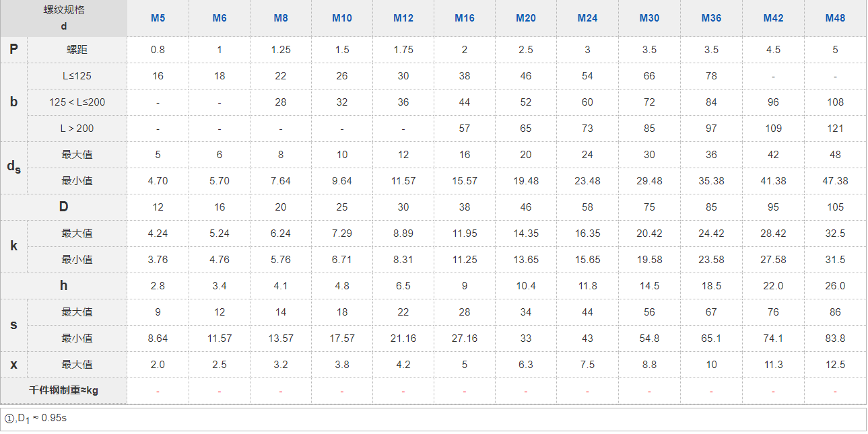Open the M20 specification link

(526, 18)
